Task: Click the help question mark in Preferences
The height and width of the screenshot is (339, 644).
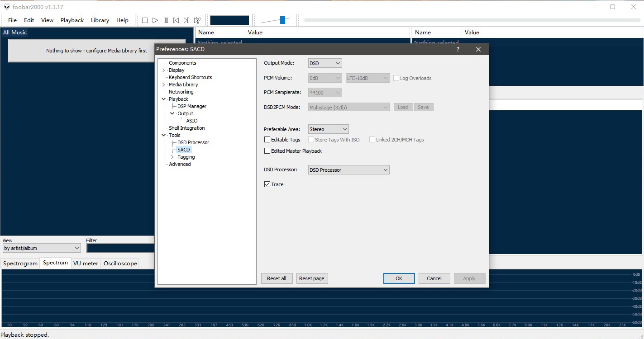Action: [x=458, y=49]
